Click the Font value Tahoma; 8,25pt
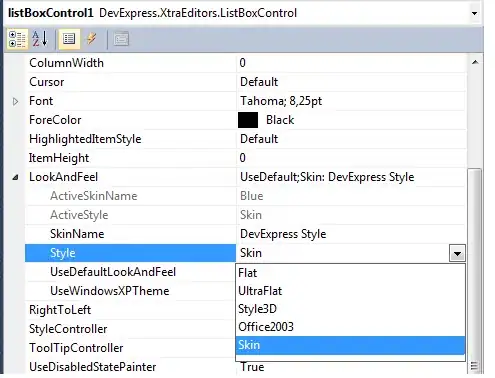 [281, 101]
